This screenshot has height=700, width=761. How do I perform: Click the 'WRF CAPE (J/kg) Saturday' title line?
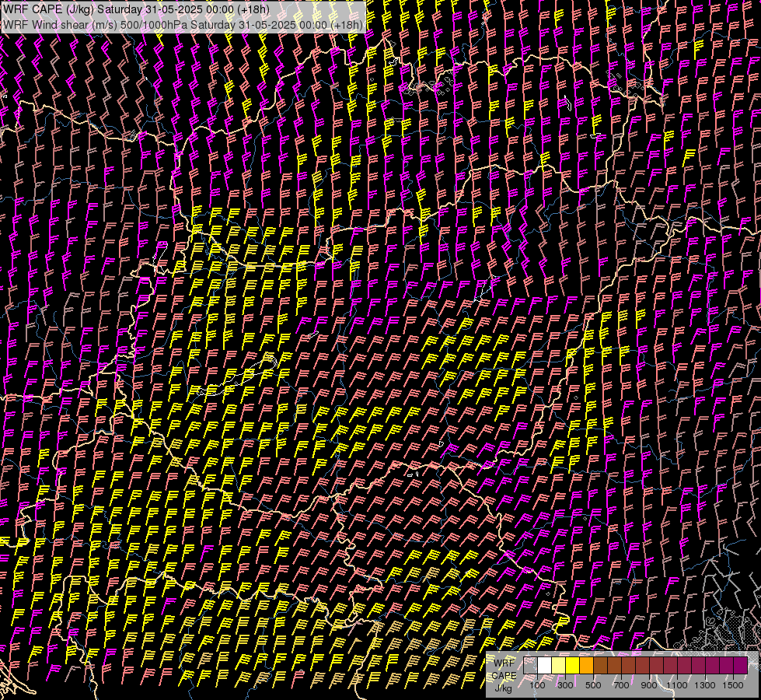click(x=136, y=9)
